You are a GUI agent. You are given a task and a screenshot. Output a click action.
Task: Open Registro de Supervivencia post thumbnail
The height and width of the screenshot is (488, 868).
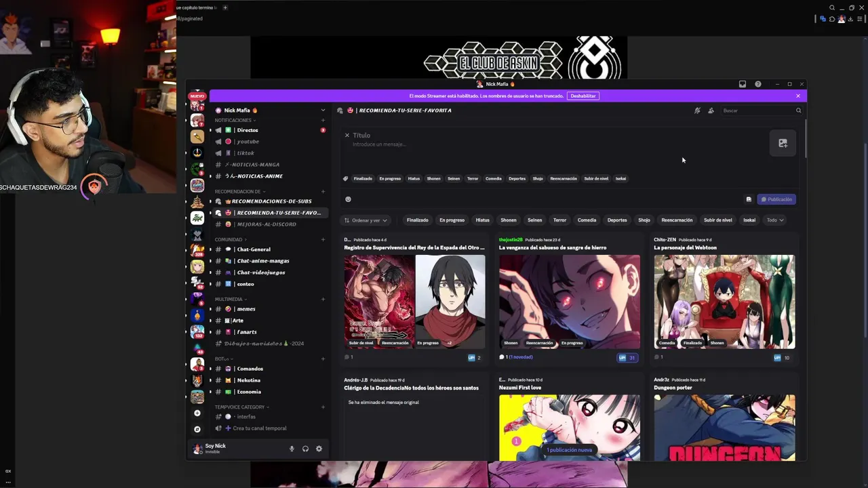click(414, 302)
